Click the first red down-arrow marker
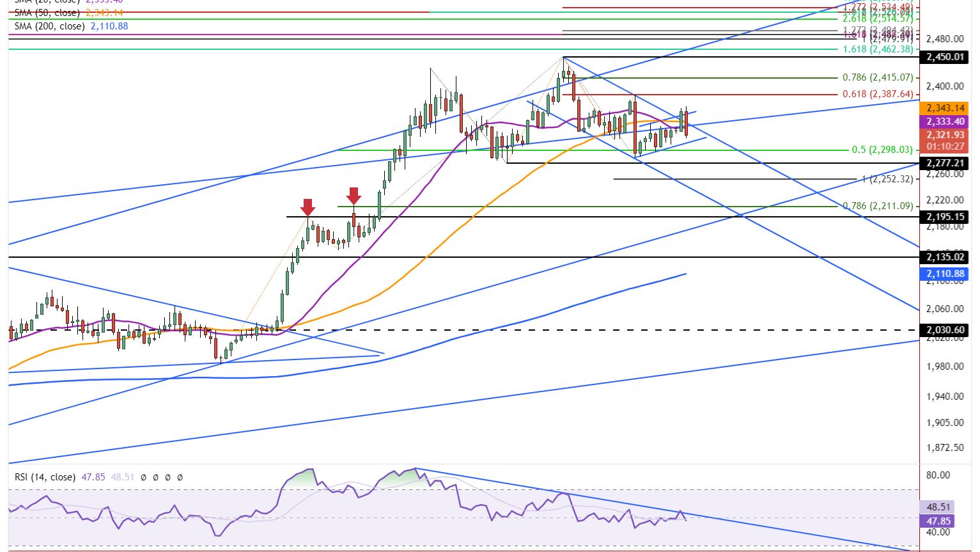The height and width of the screenshot is (552, 980). [x=307, y=207]
